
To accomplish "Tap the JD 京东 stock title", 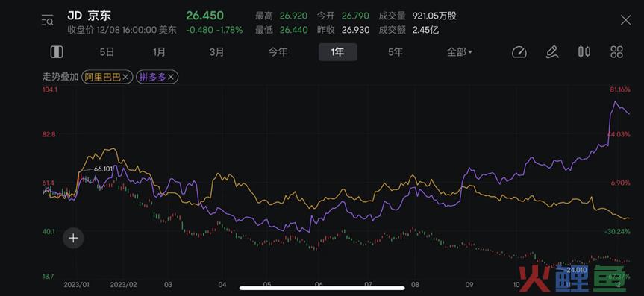I will point(89,16).
